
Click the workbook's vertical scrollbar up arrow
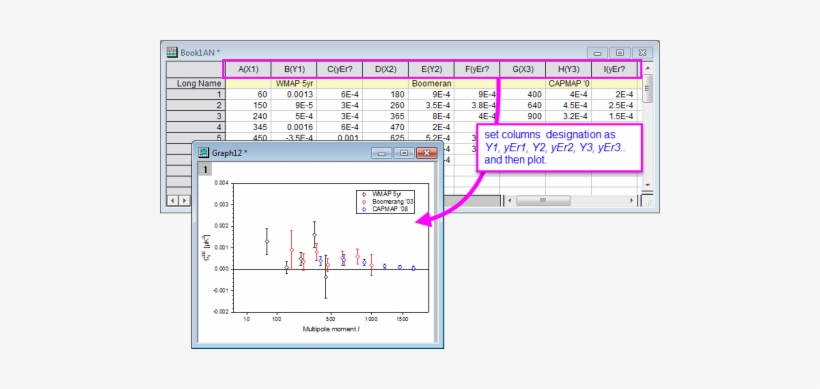[x=647, y=68]
